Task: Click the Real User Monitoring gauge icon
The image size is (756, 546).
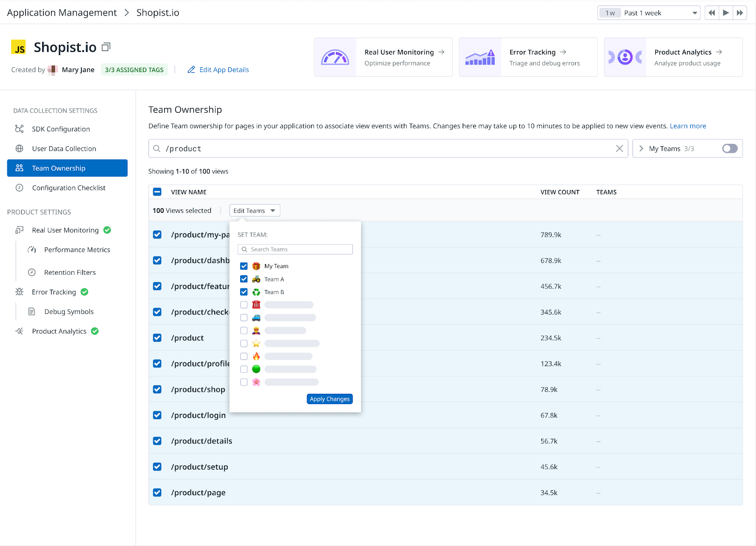Action: (x=335, y=58)
